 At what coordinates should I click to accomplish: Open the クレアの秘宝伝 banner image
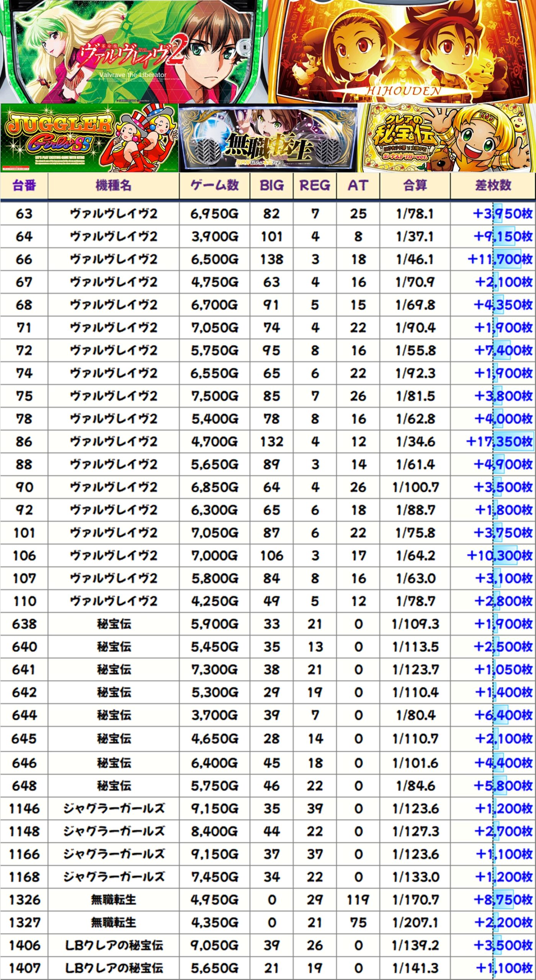coord(446,138)
